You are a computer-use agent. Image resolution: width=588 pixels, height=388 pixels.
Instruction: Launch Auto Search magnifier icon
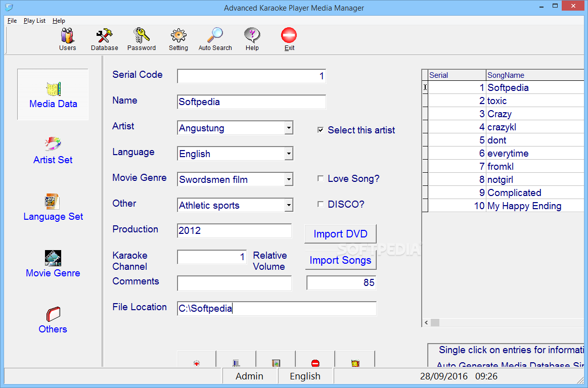(215, 39)
